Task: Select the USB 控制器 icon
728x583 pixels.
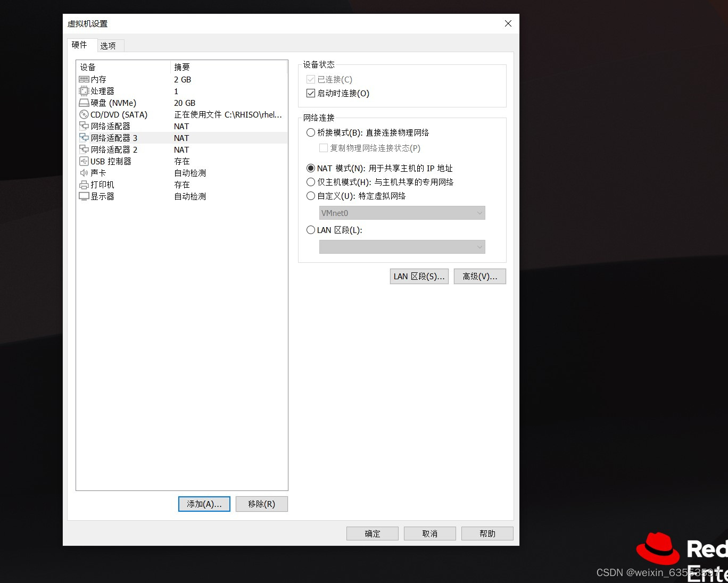Action: 84,161
